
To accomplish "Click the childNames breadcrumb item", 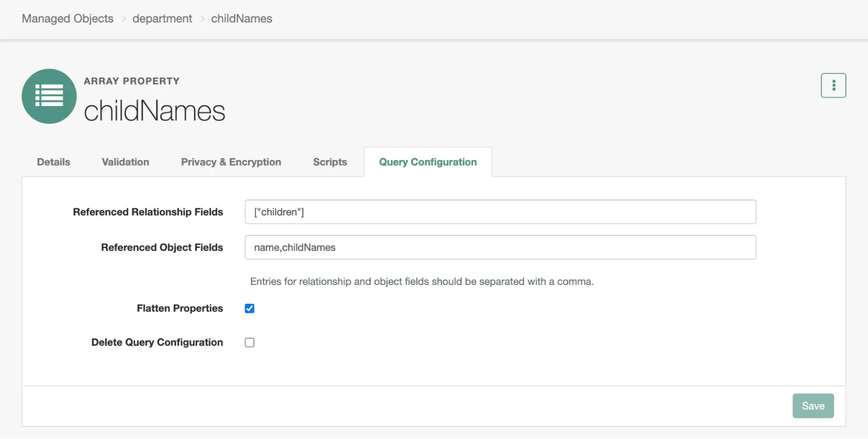I will pyautogui.click(x=241, y=19).
